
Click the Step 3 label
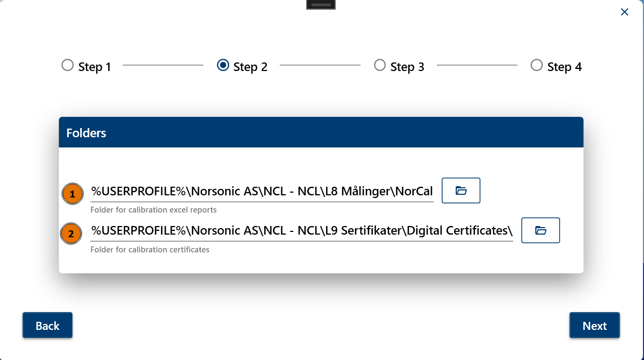407,67
